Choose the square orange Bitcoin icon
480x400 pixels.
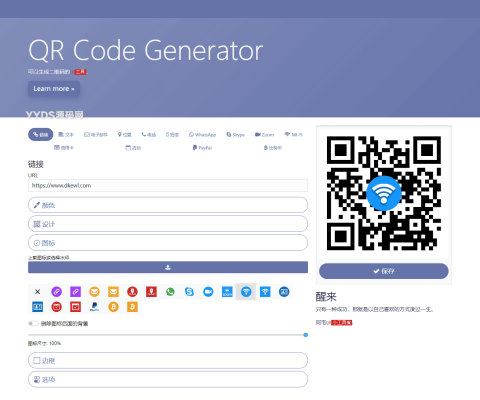click(132, 307)
